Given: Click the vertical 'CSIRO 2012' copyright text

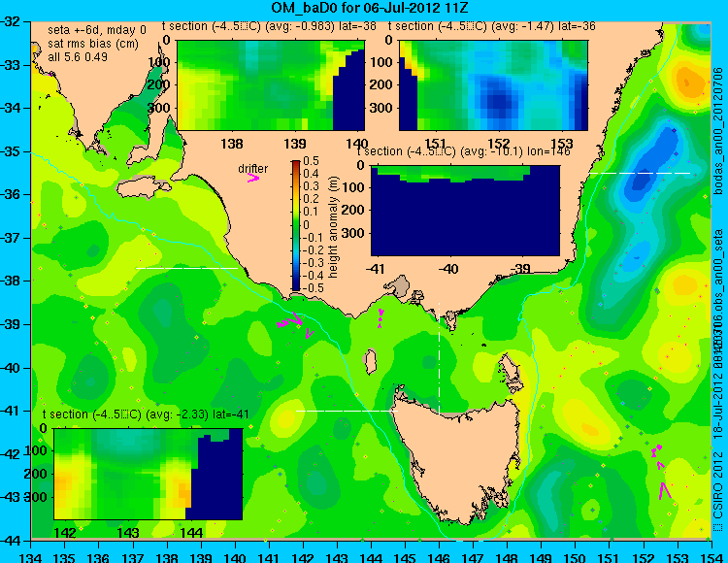Looking at the screenshot, I should coord(718,489).
